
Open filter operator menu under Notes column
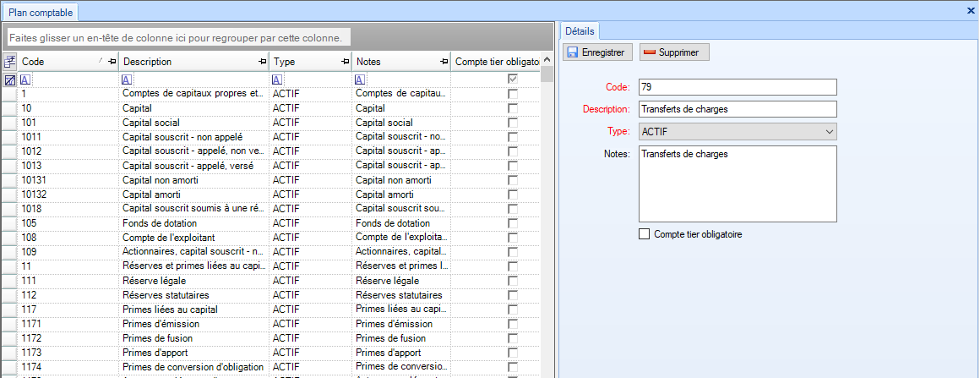(x=360, y=79)
